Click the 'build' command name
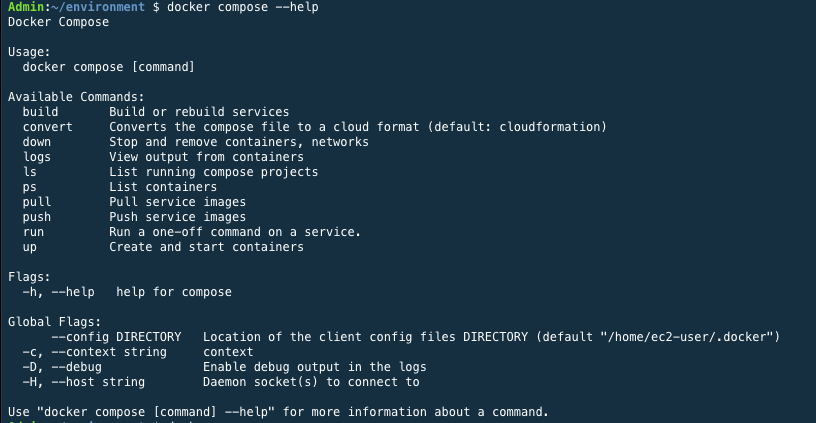The height and width of the screenshot is (423, 816). (x=40, y=112)
